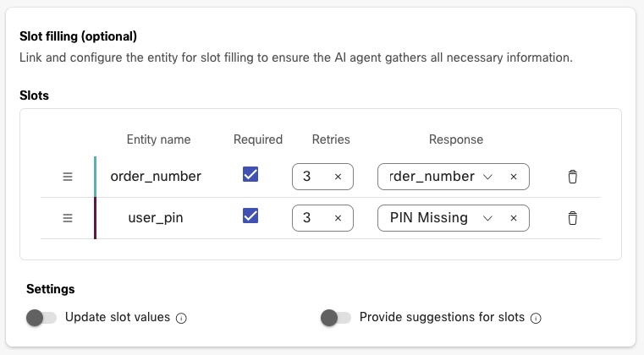Screen dimensions: 644x355
Task: Delete the order_number slot row
Action: pos(573,177)
